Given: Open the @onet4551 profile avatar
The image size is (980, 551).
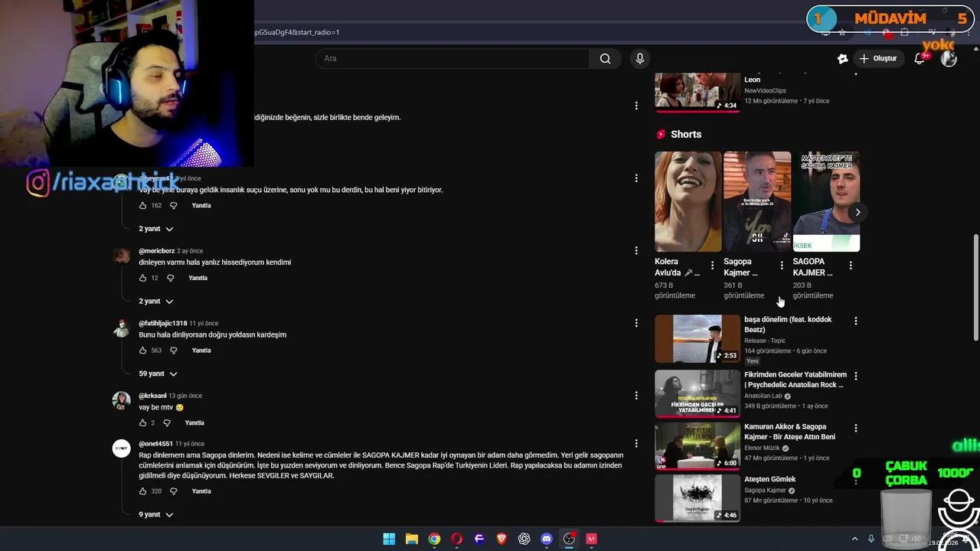Looking at the screenshot, I should click(x=121, y=448).
